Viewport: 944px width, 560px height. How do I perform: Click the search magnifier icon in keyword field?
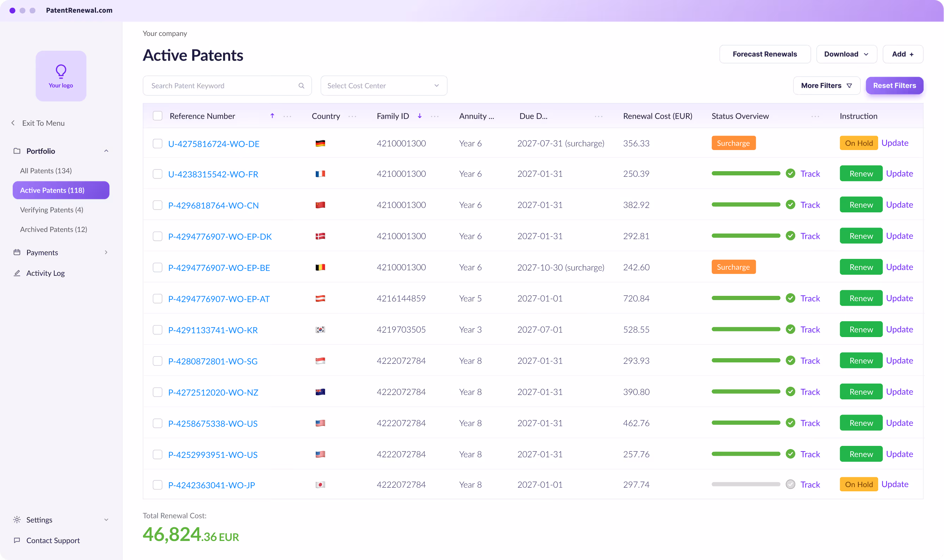pos(301,86)
